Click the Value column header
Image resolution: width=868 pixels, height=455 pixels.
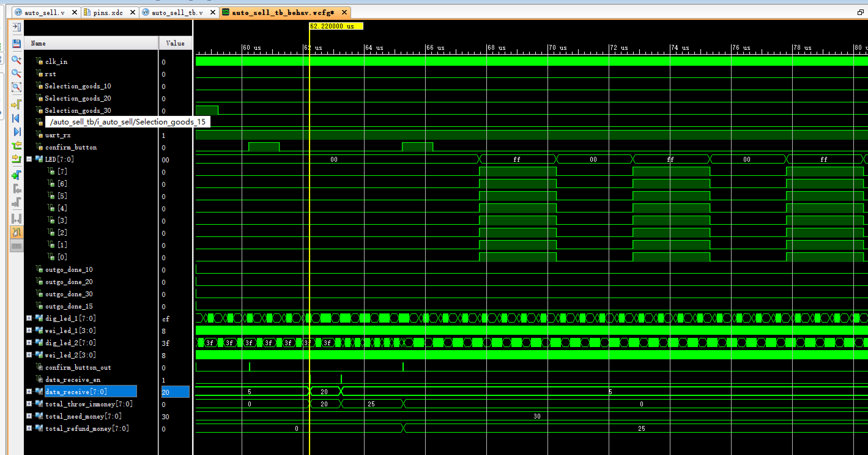tap(175, 43)
